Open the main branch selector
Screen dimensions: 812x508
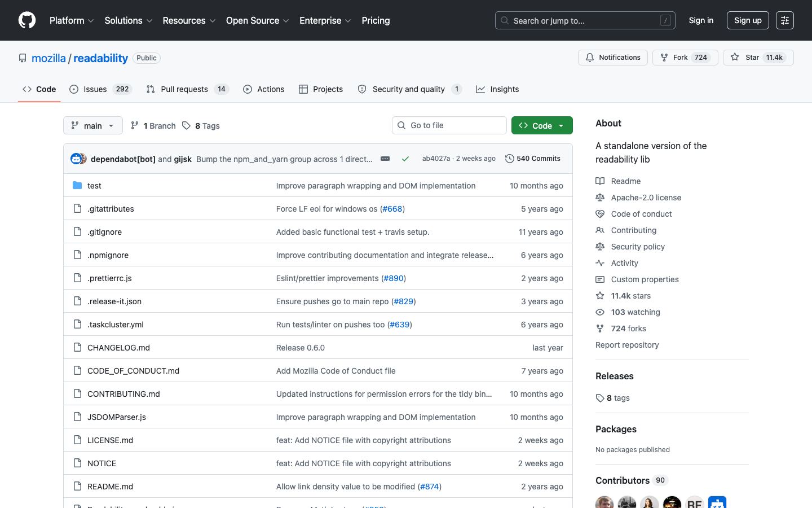pyautogui.click(x=93, y=125)
